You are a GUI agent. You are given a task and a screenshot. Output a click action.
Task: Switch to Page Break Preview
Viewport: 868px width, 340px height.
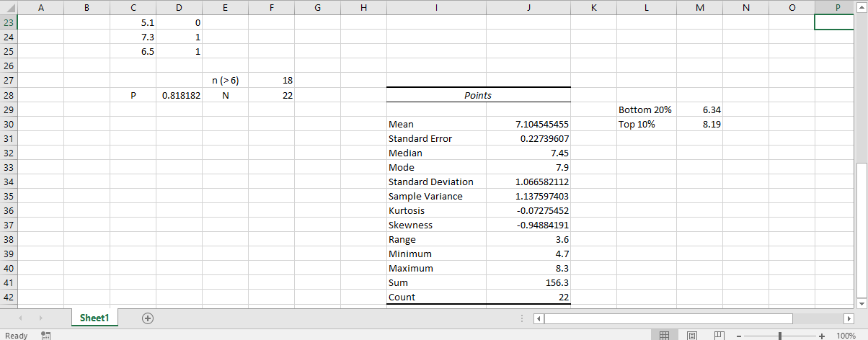tap(718, 335)
